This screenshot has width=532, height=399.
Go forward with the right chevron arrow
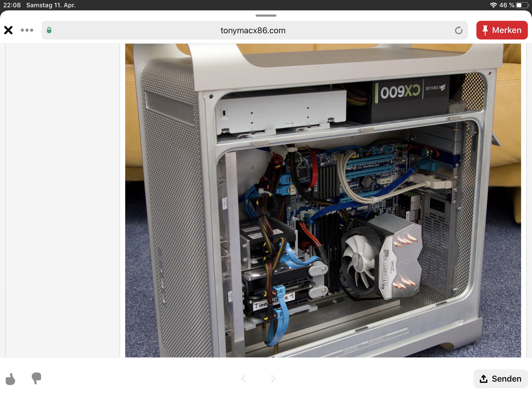(273, 379)
